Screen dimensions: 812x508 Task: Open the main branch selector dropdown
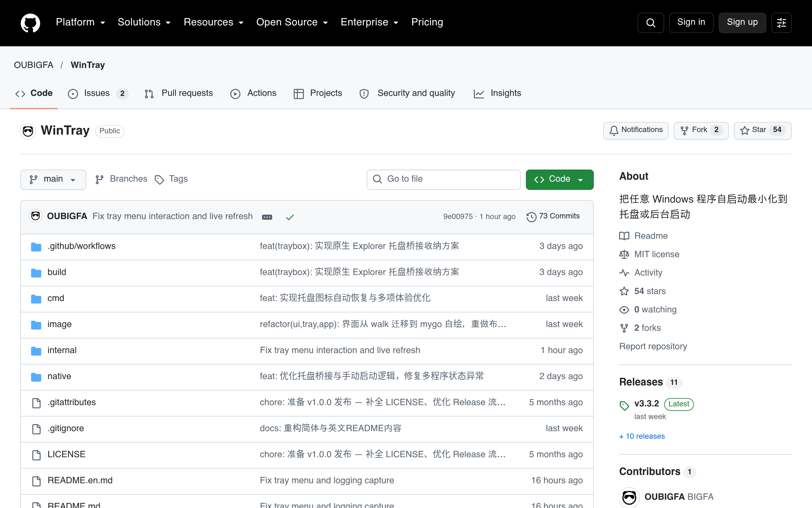click(53, 179)
